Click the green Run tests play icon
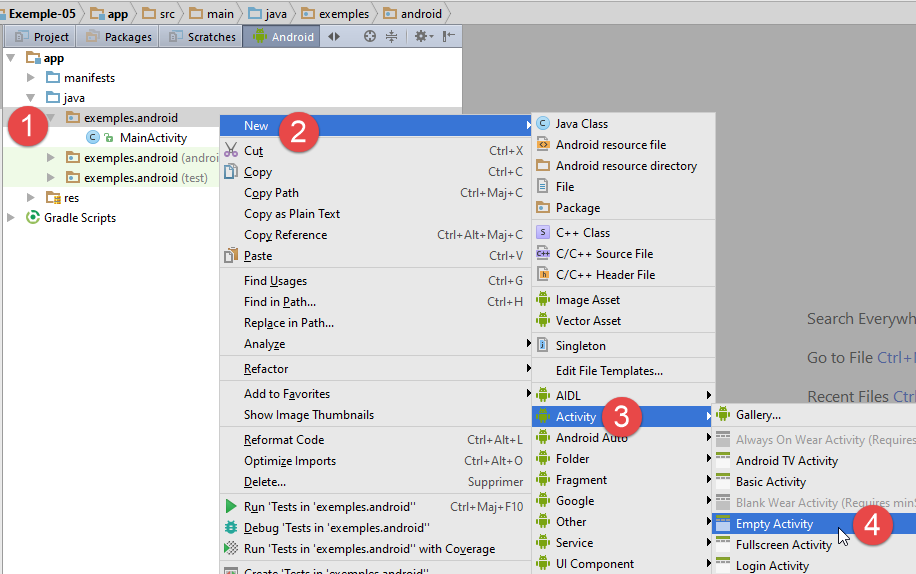The height and width of the screenshot is (574, 916). [x=231, y=507]
